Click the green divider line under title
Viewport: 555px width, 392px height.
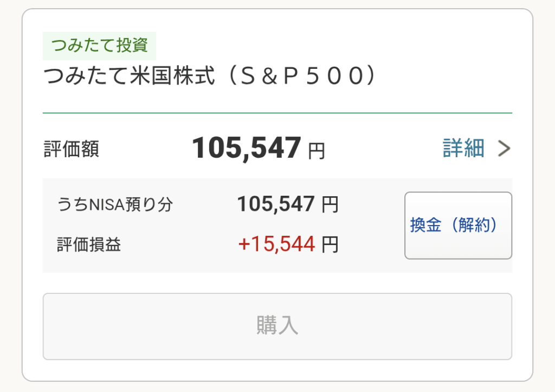click(x=277, y=113)
